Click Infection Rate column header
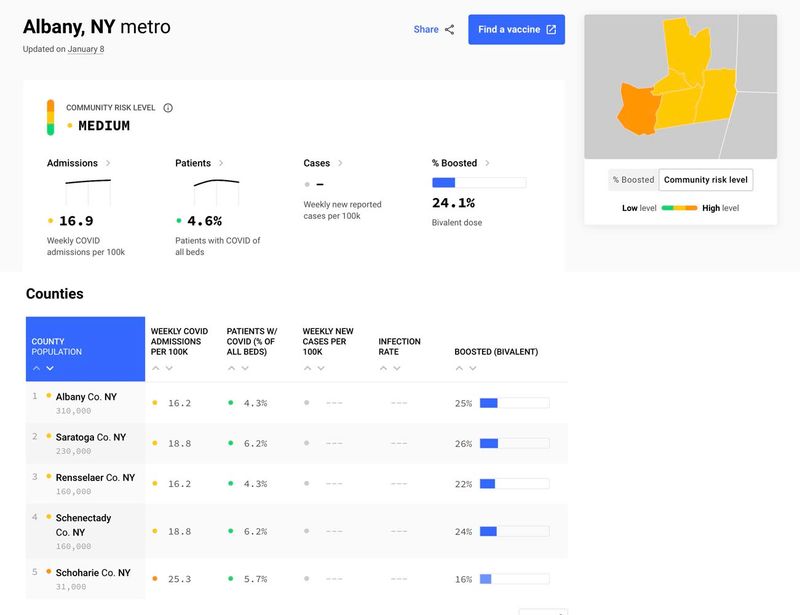800x615 pixels. (x=399, y=347)
